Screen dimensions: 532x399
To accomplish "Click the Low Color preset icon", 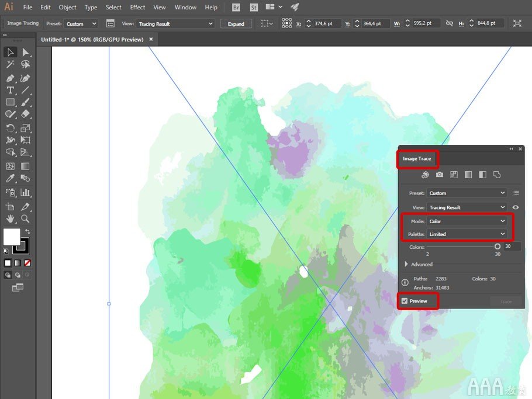I will (x=454, y=175).
